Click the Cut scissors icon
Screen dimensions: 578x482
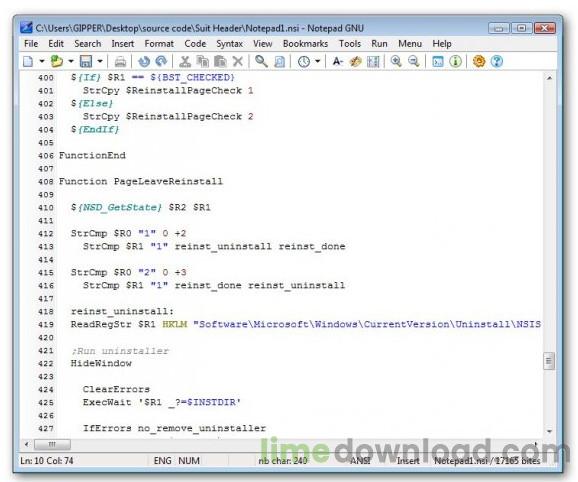tap(185, 61)
